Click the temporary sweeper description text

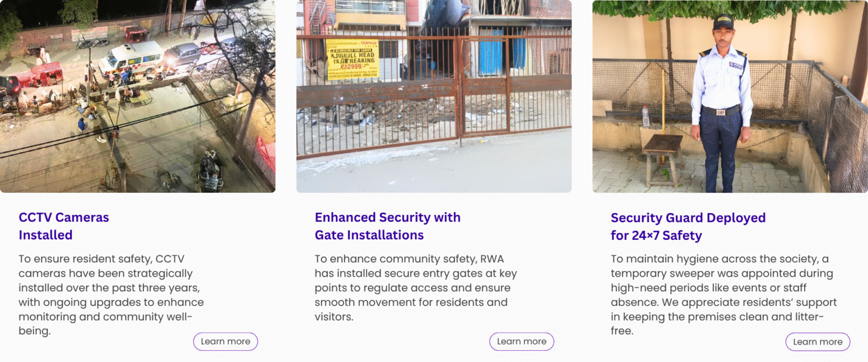pos(724,295)
